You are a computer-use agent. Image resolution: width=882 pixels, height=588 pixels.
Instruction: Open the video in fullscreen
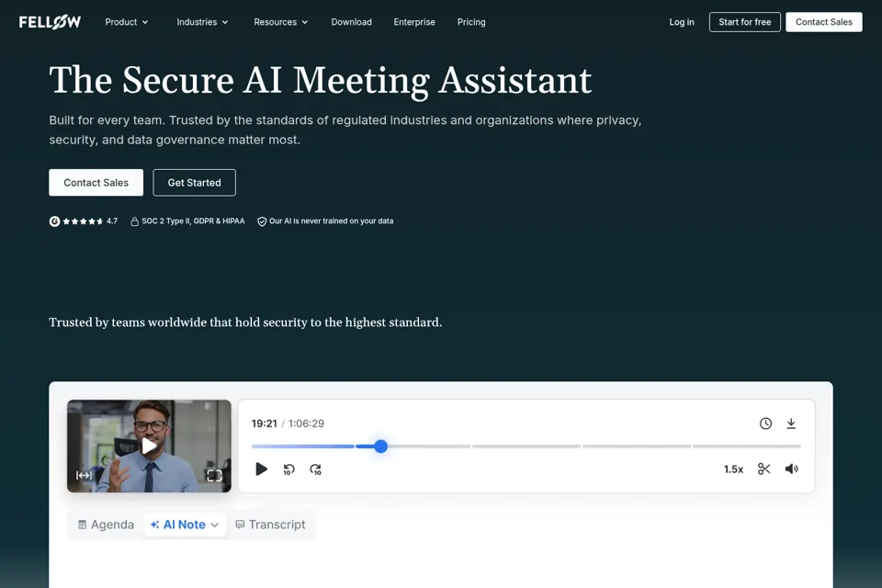pyautogui.click(x=214, y=476)
